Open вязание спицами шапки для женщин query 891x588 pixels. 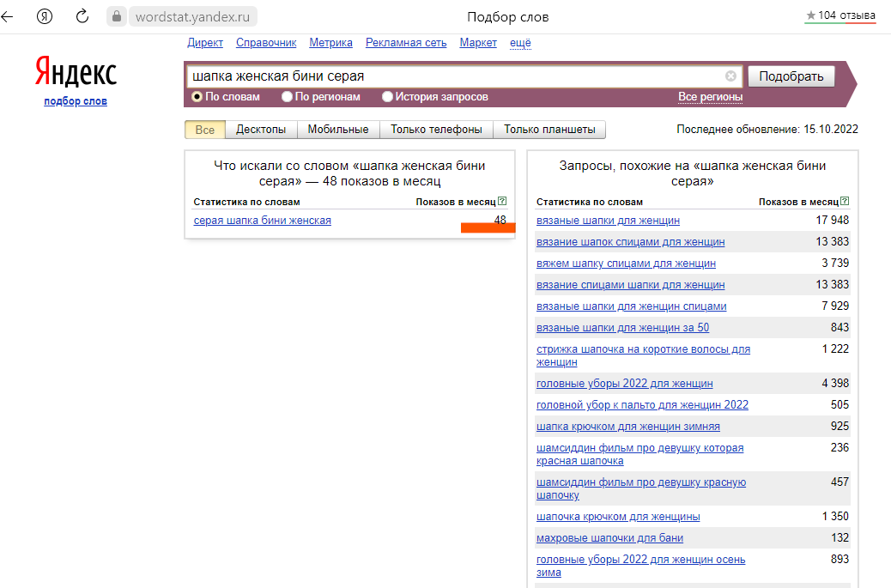click(x=631, y=285)
